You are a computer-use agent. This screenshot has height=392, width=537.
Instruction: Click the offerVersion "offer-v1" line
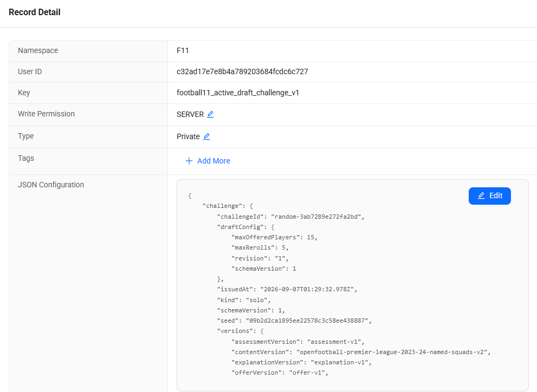(280, 373)
